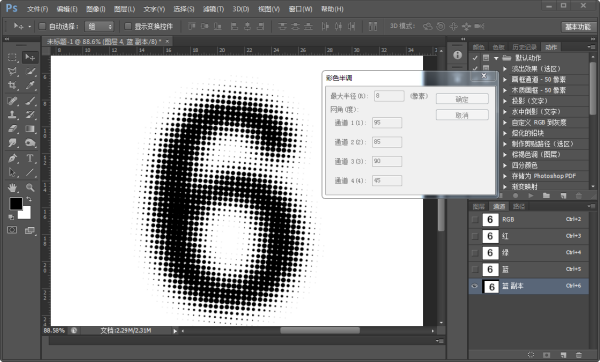This screenshot has height=362, width=600.
Task: Click play action button in Actions panel
Action: coord(531,196)
